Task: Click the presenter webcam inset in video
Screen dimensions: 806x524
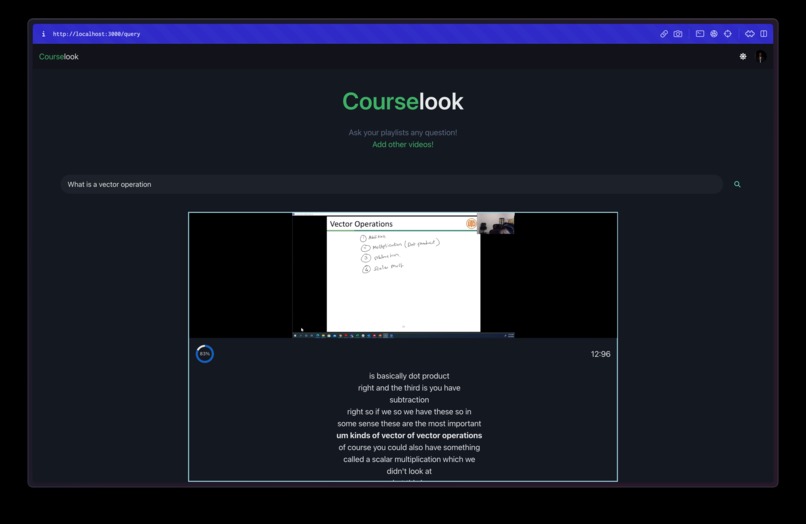Action: point(496,223)
